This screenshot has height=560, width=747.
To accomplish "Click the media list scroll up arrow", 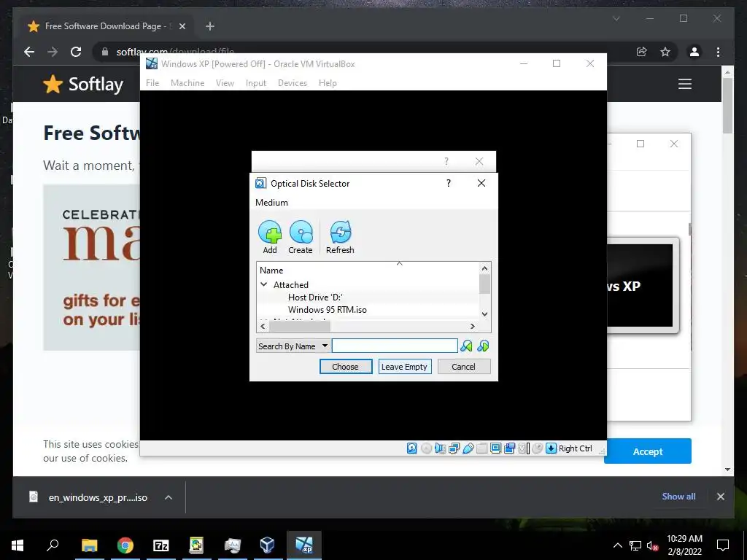I will (x=484, y=268).
